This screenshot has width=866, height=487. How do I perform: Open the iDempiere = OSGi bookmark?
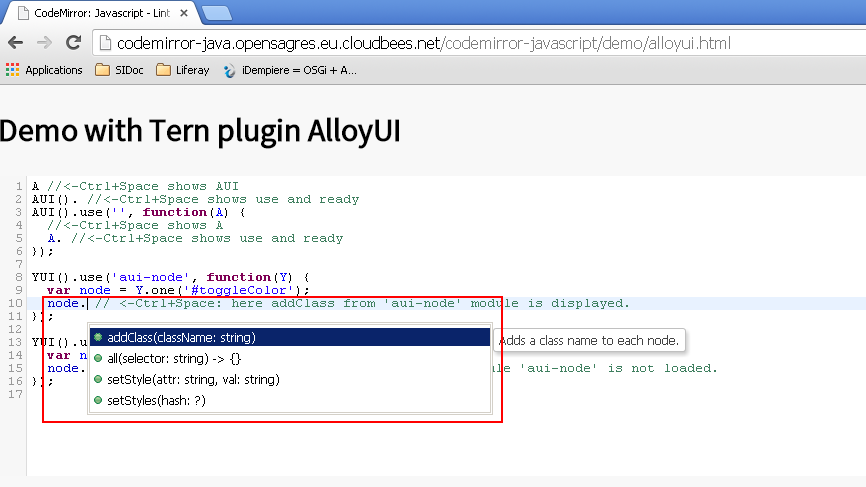coord(291,70)
